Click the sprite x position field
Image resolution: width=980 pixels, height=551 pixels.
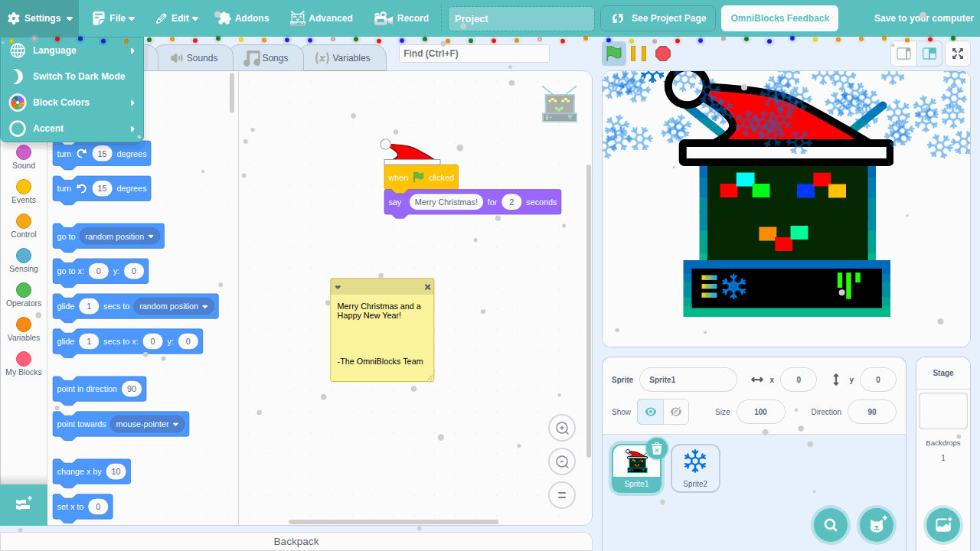(x=799, y=380)
